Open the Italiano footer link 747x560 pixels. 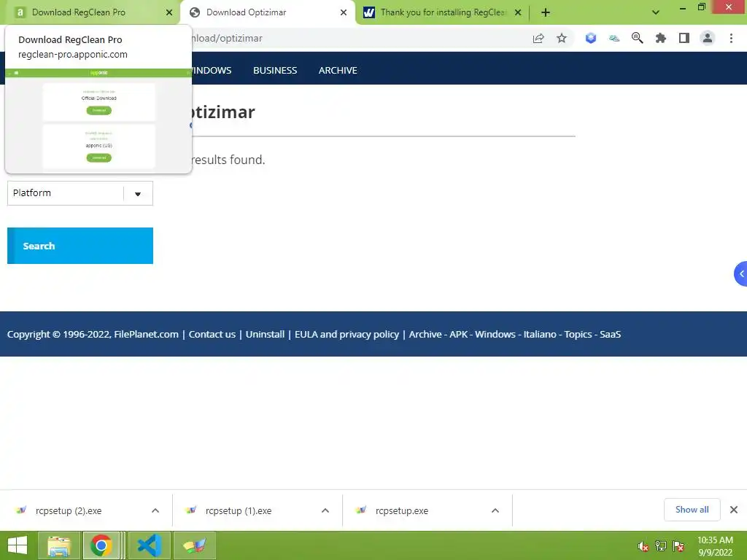pyautogui.click(x=540, y=334)
